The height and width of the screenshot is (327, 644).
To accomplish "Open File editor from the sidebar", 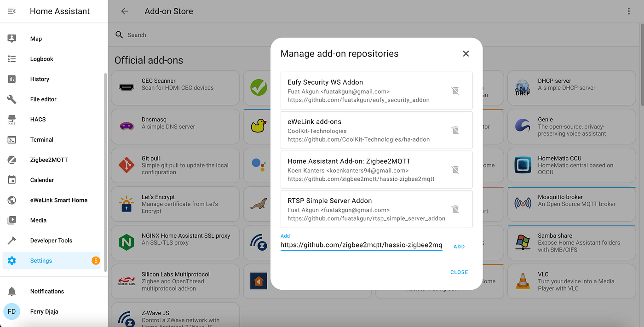I will click(x=52, y=99).
